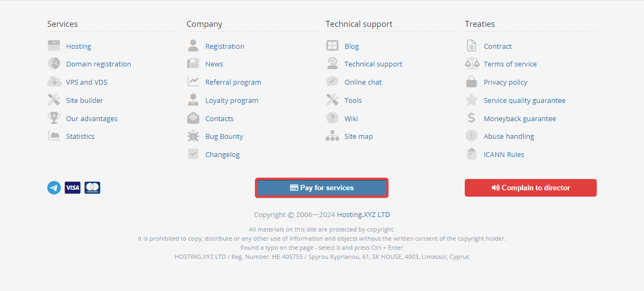644x291 pixels.
Task: Open the ICANN Rules link
Action: [503, 154]
